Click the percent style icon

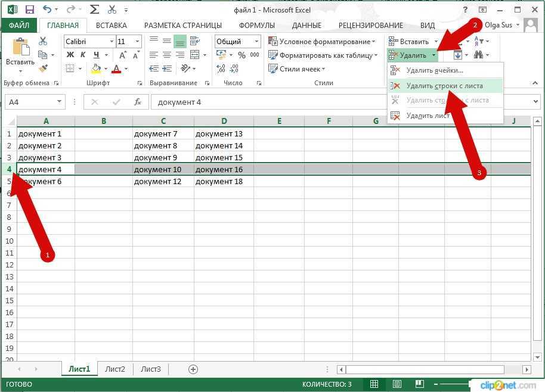242,55
